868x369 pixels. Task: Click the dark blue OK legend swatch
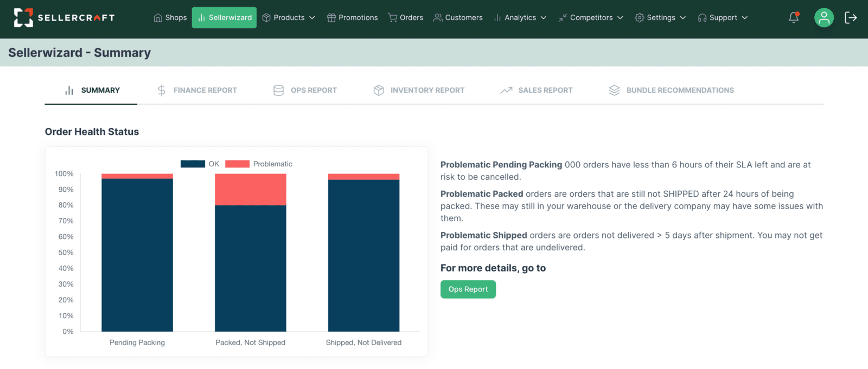click(x=193, y=164)
